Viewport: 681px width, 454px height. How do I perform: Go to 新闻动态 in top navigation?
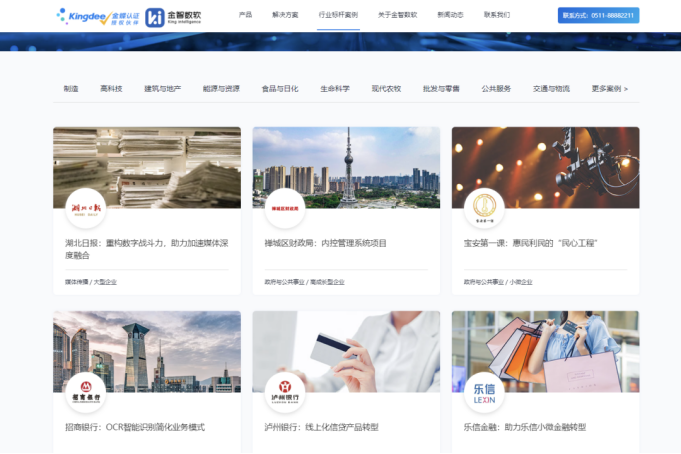pyautogui.click(x=450, y=16)
